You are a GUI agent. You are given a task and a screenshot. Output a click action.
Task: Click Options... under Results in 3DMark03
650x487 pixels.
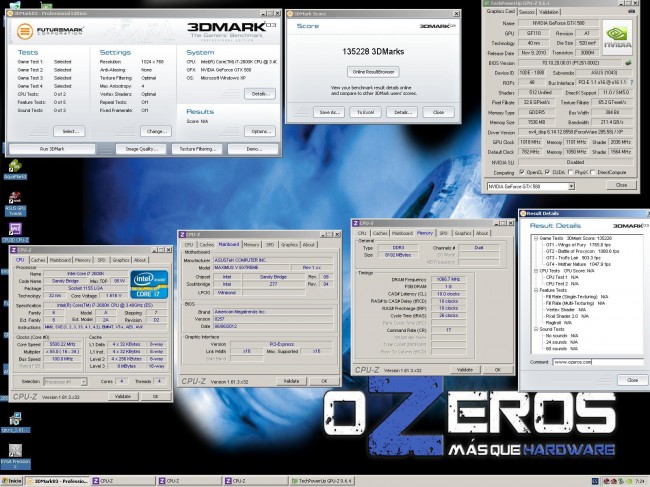click(260, 131)
